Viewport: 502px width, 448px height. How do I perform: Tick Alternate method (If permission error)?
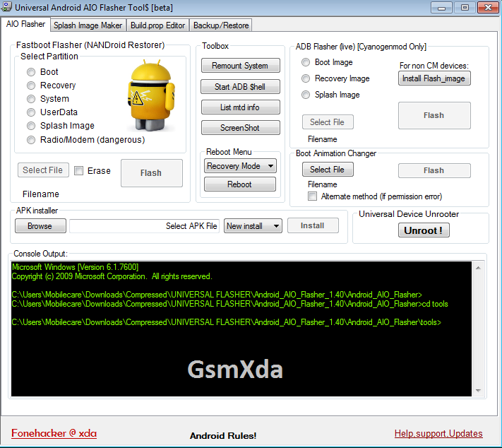click(312, 196)
